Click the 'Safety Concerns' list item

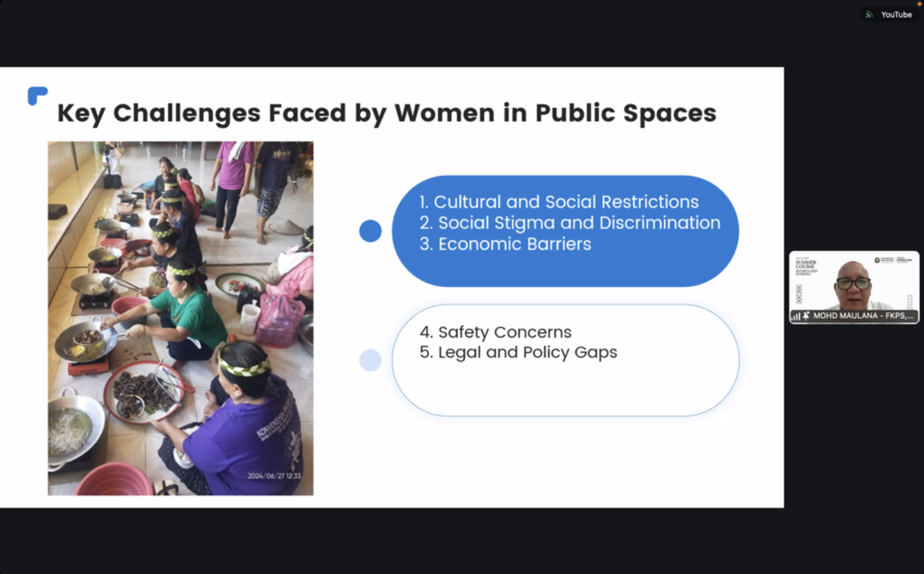(495, 332)
